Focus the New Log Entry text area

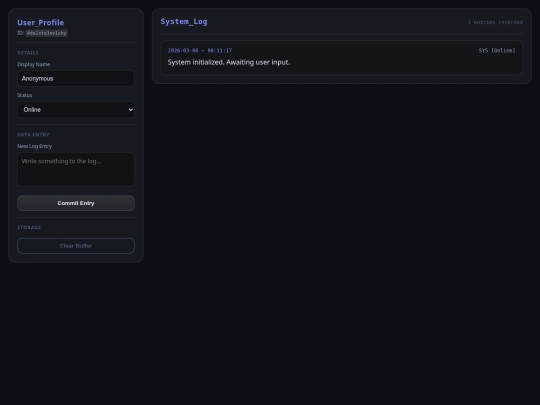tap(76, 169)
